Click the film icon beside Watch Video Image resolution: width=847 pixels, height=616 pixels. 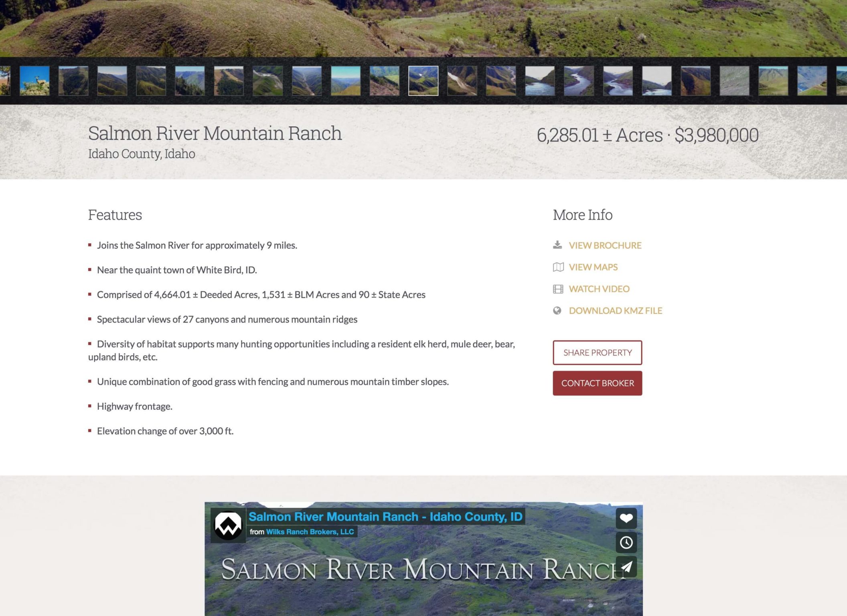(x=558, y=289)
